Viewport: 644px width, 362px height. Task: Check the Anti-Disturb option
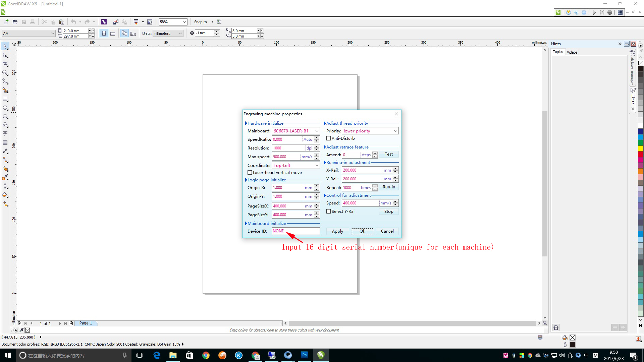(329, 138)
